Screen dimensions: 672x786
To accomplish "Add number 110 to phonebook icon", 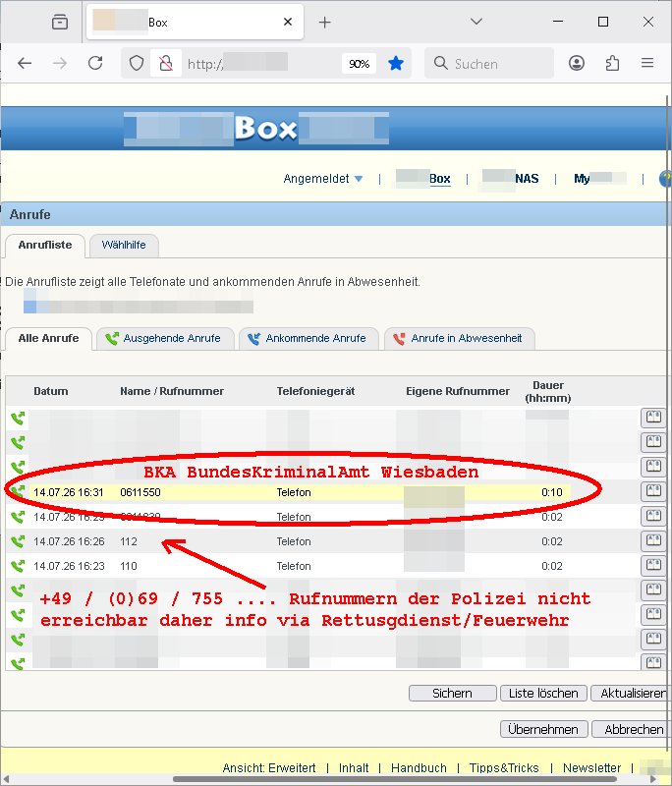I will point(653,566).
